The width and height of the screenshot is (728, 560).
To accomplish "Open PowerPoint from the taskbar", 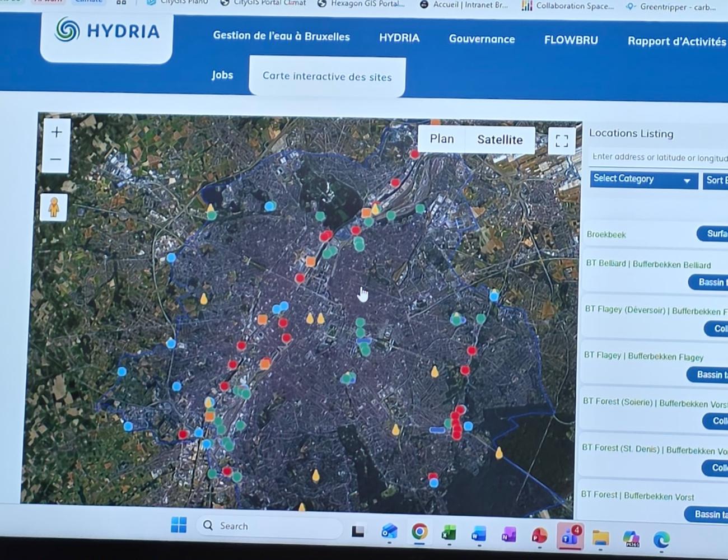I will 539,536.
